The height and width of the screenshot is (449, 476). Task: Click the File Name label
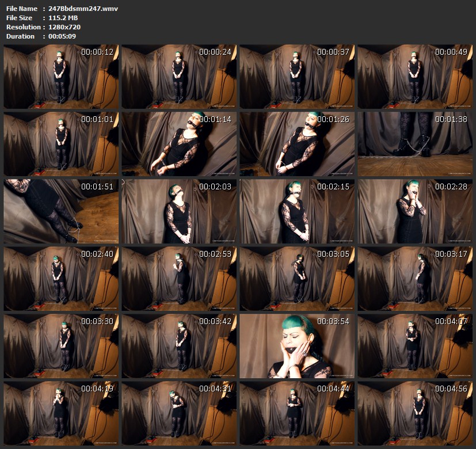click(x=21, y=9)
